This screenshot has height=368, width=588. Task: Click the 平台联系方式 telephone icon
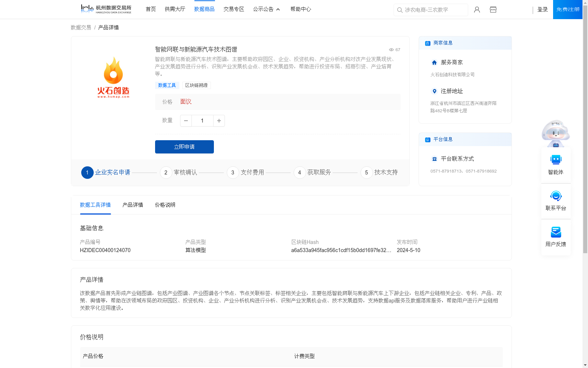(434, 159)
